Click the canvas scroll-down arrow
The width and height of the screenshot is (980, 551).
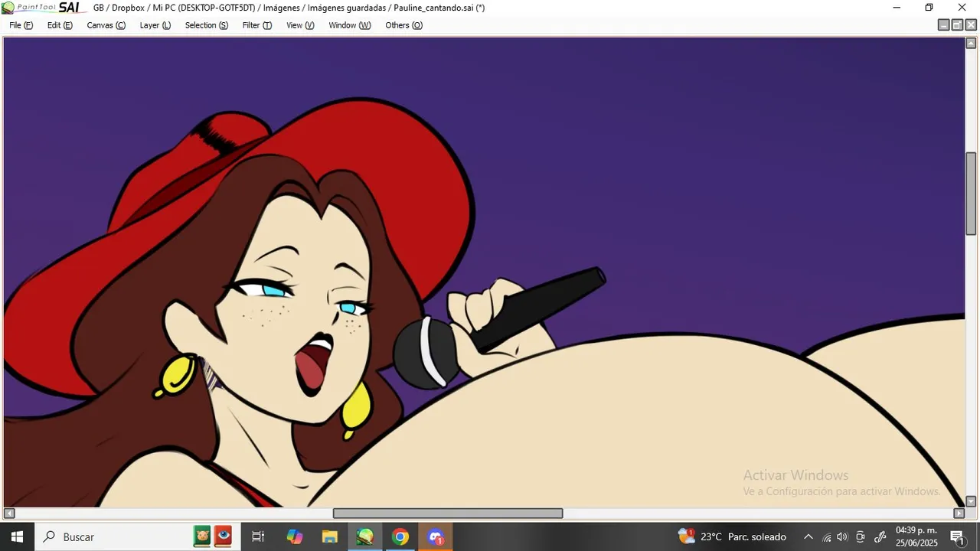971,501
